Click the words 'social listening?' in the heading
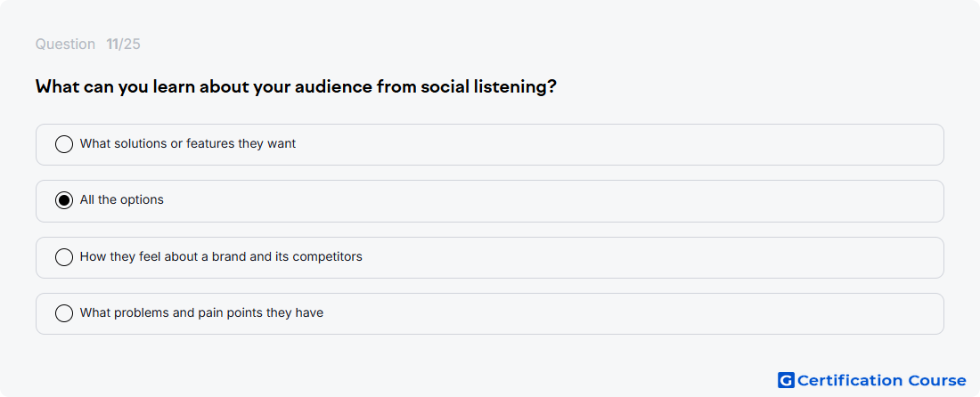The height and width of the screenshot is (397, 980). [488, 86]
